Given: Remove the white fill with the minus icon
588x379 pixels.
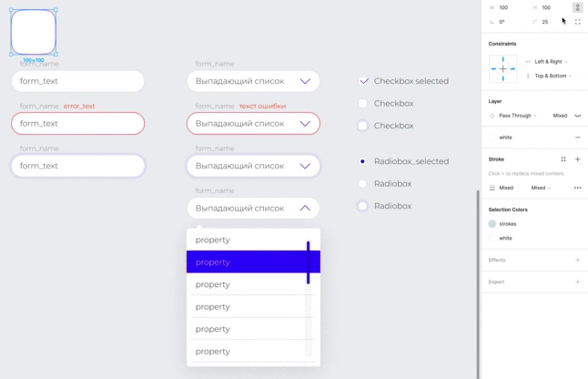Looking at the screenshot, I should point(578,137).
